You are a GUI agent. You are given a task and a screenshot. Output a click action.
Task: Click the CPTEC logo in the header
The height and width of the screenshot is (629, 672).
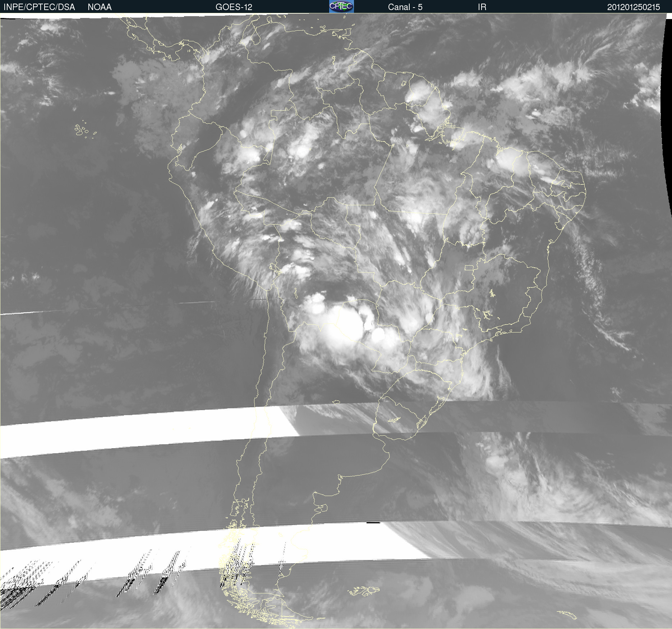coord(341,6)
